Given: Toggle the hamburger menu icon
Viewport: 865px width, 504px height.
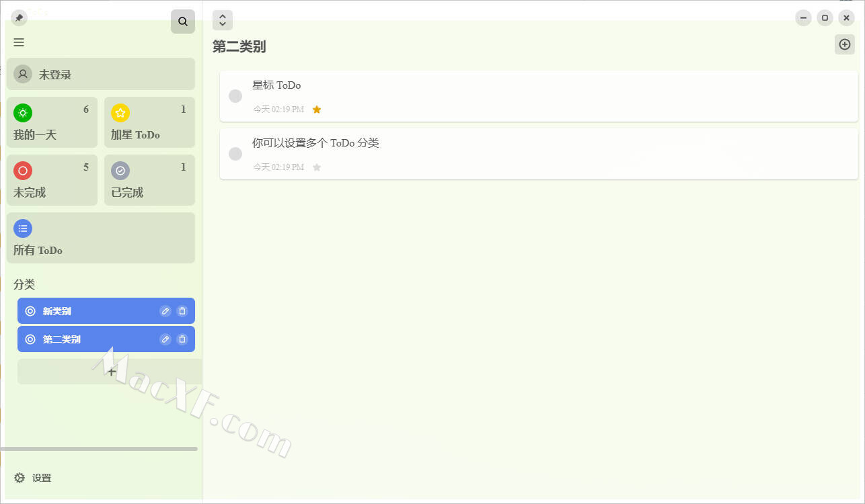Looking at the screenshot, I should click(x=19, y=42).
